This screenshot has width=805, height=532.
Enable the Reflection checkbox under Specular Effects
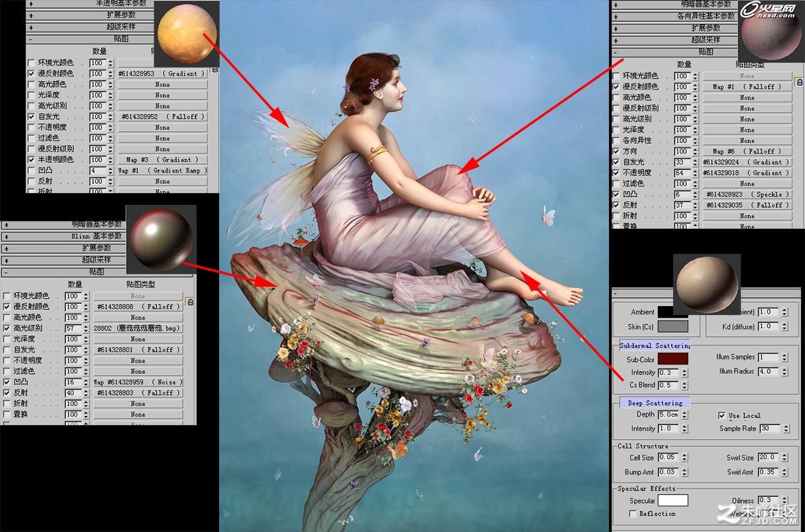633,514
